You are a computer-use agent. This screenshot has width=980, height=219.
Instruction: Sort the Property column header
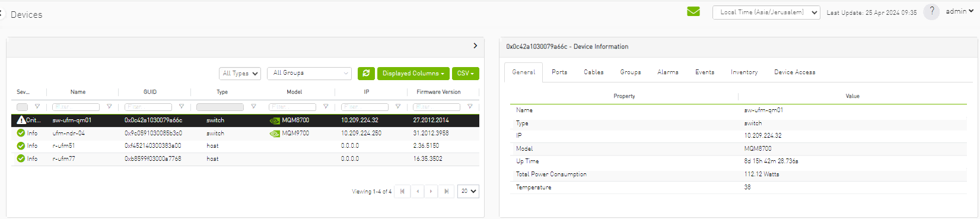coord(624,96)
